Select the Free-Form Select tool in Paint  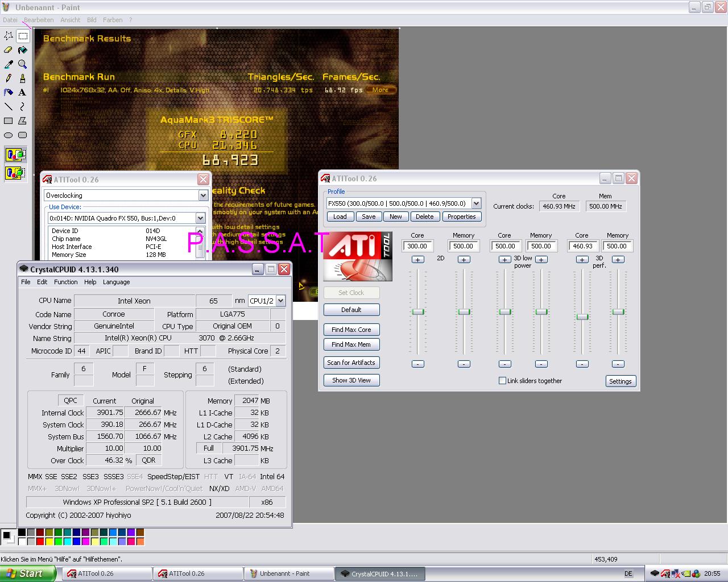[x=9, y=36]
